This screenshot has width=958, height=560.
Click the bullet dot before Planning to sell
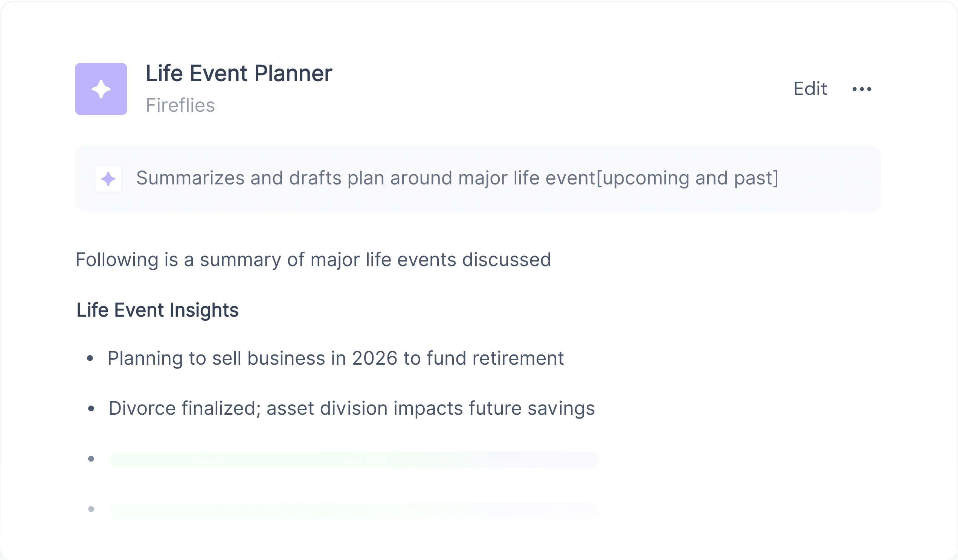coord(90,358)
